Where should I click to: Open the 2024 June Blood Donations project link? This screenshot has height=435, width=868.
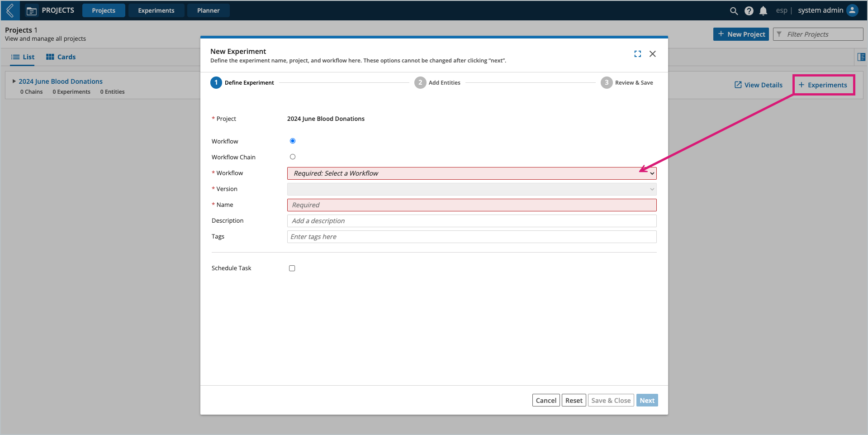click(x=61, y=81)
